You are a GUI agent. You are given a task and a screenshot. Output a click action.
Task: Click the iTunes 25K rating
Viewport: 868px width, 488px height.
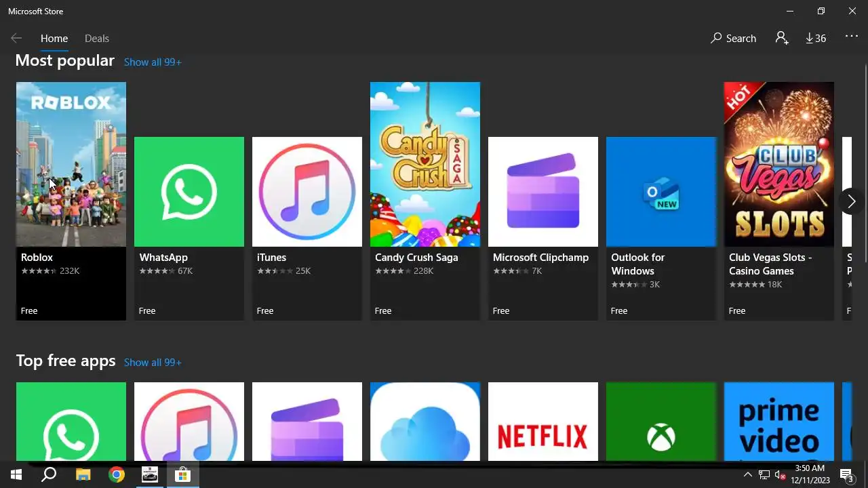tap(284, 271)
